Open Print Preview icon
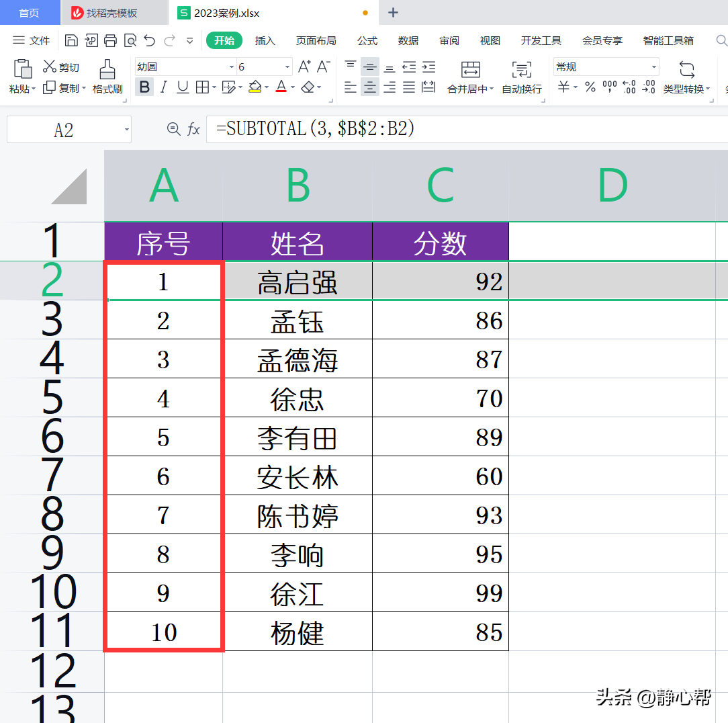The width and height of the screenshot is (728, 723). click(130, 41)
